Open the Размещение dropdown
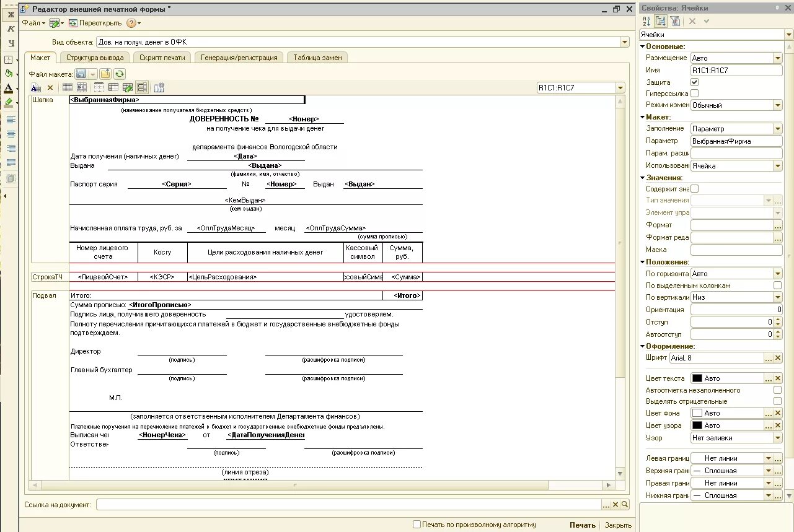 pos(777,58)
